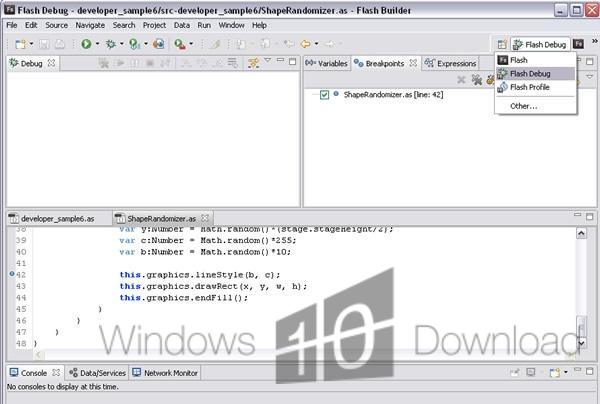Click the Profile launch toolbar icon
The width and height of the screenshot is (600, 404).
134,44
